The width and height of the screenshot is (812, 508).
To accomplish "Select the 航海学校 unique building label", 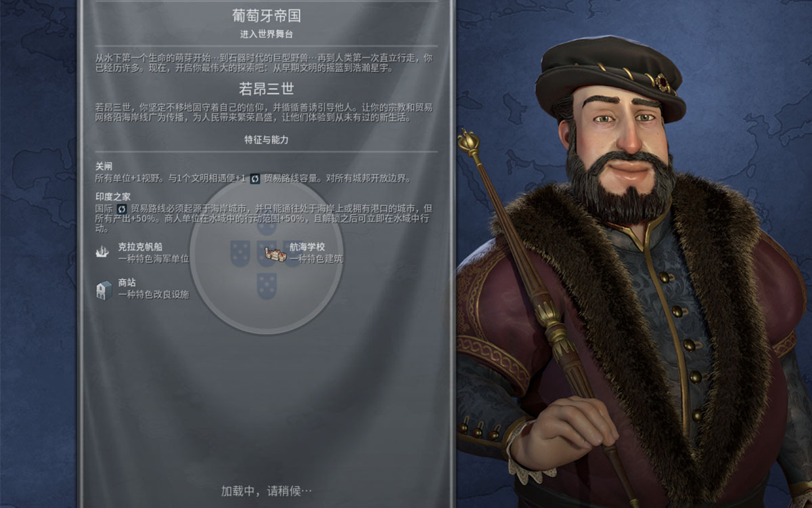I will click(x=307, y=247).
